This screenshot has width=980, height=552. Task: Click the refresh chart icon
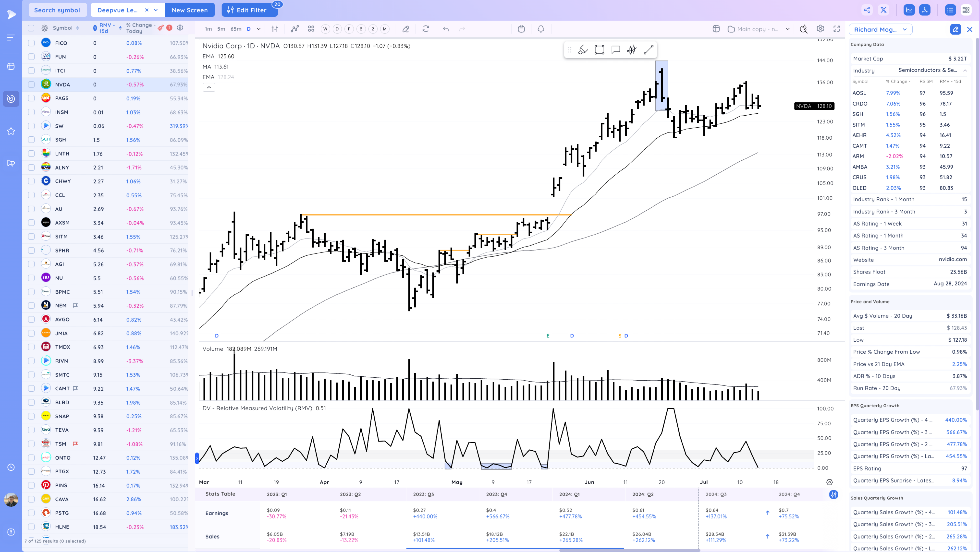[426, 29]
